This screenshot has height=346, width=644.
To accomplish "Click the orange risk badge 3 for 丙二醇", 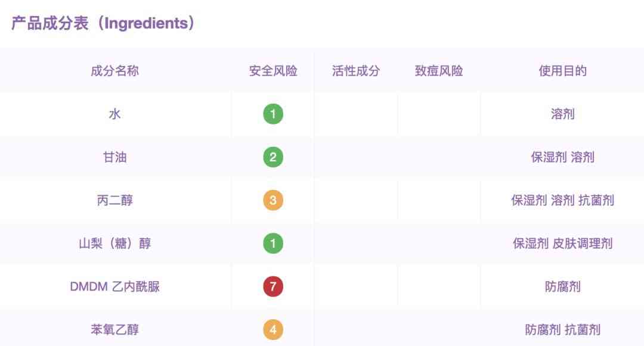I will coord(273,200).
